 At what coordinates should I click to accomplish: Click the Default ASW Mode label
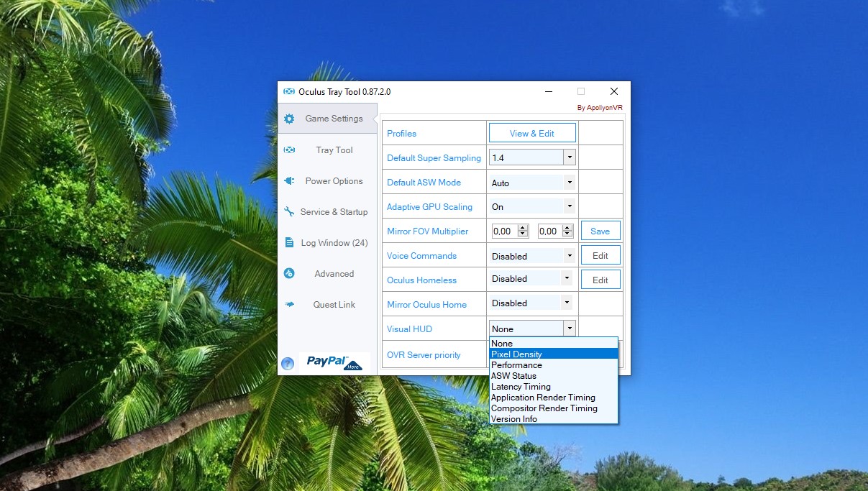point(424,182)
